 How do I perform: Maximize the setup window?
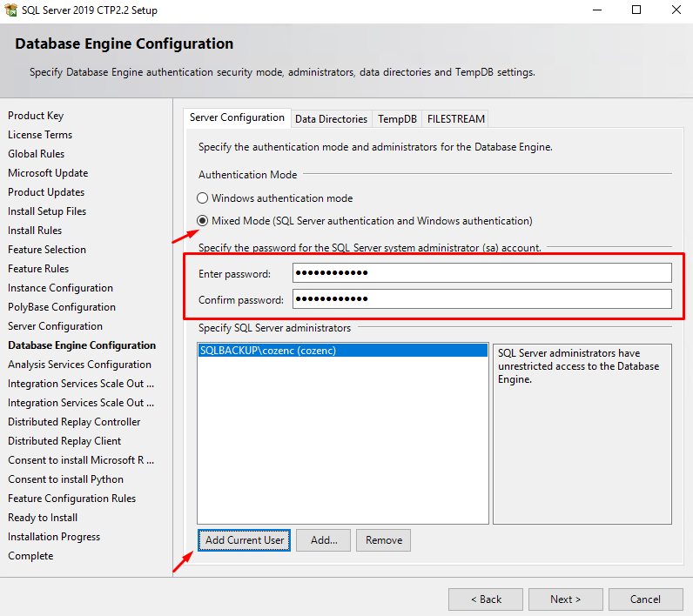click(x=636, y=10)
